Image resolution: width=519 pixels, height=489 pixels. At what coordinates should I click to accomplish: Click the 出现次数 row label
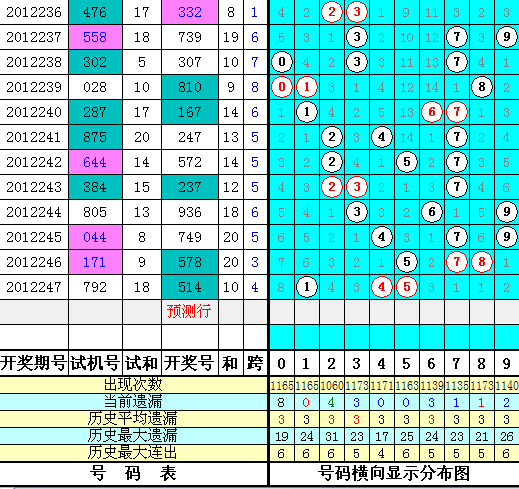coord(133,385)
